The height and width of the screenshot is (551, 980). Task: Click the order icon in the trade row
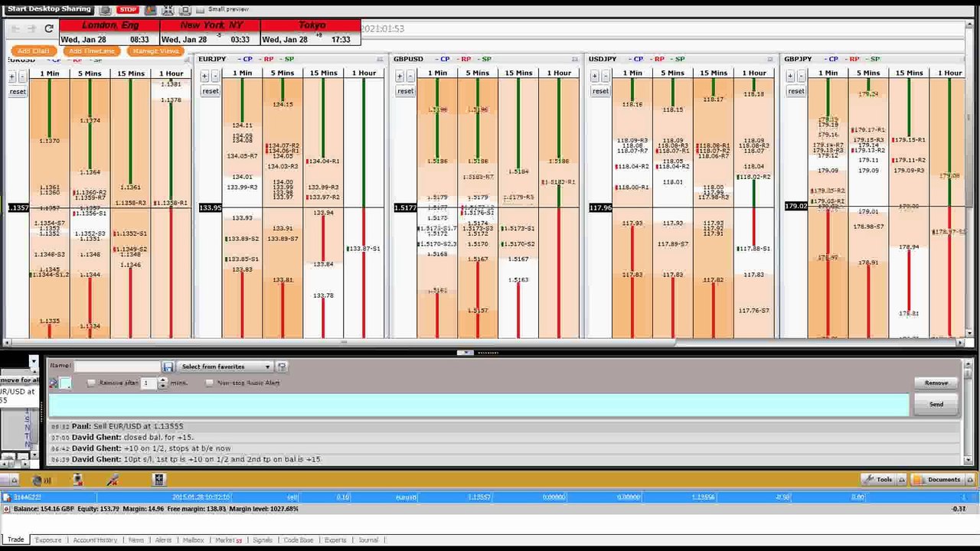tap(7, 497)
